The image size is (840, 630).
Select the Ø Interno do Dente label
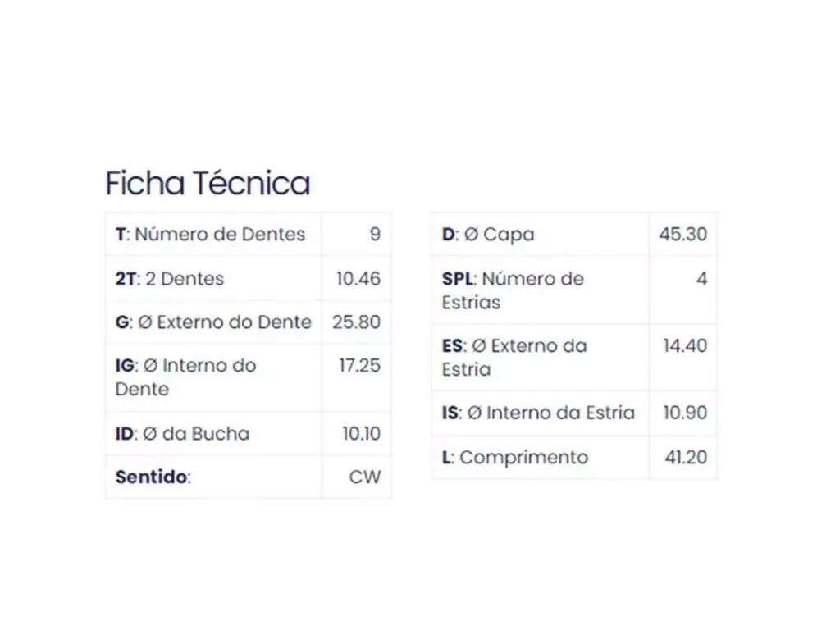click(x=186, y=377)
